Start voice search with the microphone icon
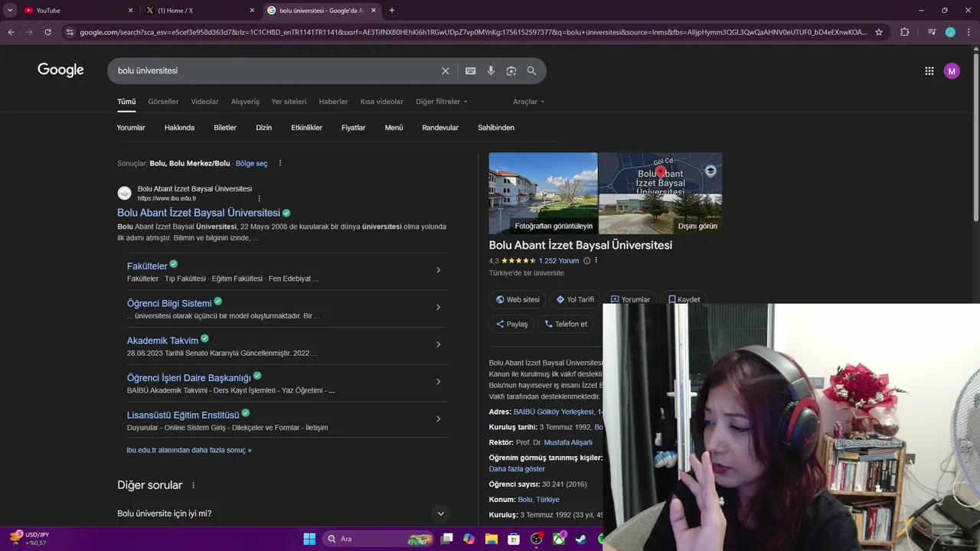 (491, 71)
